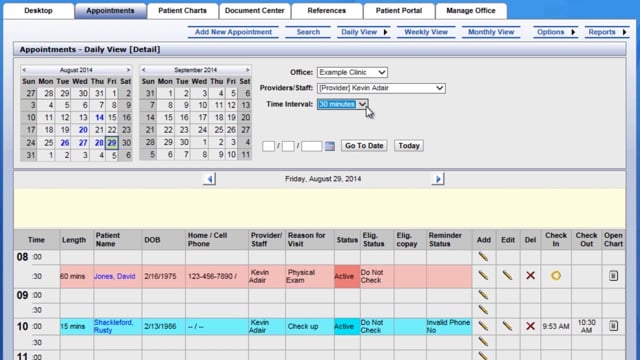This screenshot has width=640, height=360.
Task: Go to previous day arrow
Action: coord(209,179)
